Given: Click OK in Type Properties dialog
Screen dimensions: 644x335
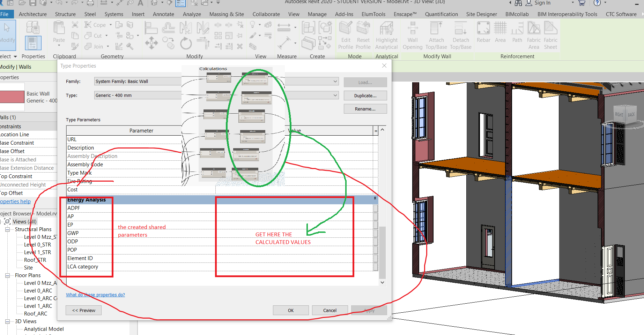Looking at the screenshot, I should (291, 310).
